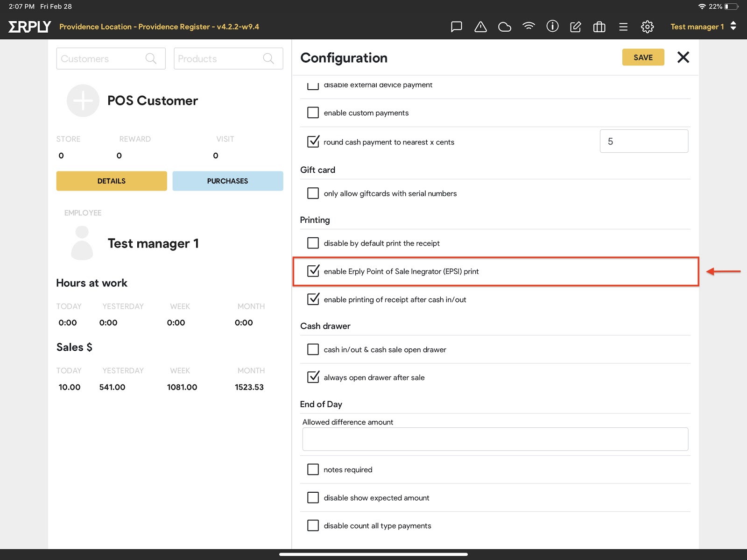Click the Customers search magnifier icon
The image size is (747, 560).
151,58
